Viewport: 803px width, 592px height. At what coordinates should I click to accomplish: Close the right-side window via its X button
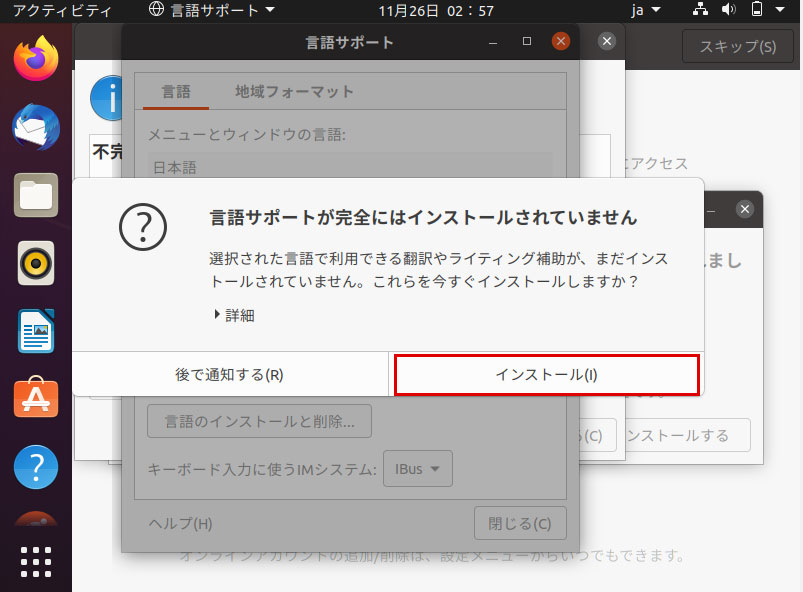745,209
